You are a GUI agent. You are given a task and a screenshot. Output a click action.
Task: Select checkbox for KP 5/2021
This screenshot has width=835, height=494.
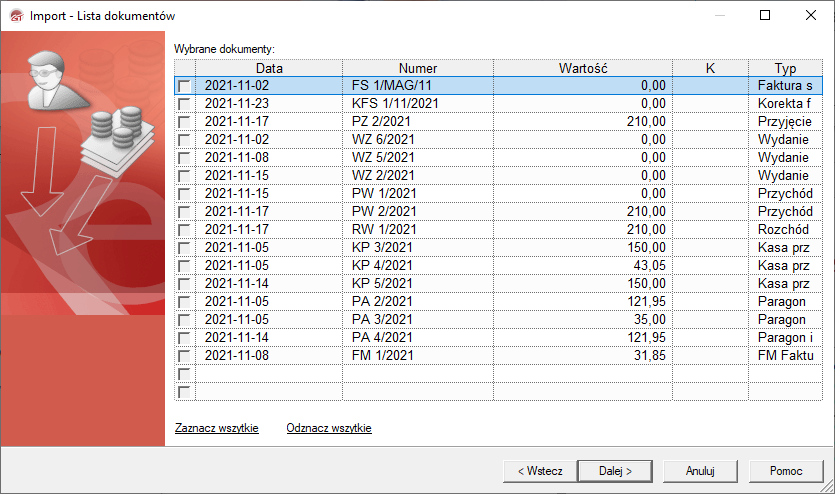coord(184,284)
